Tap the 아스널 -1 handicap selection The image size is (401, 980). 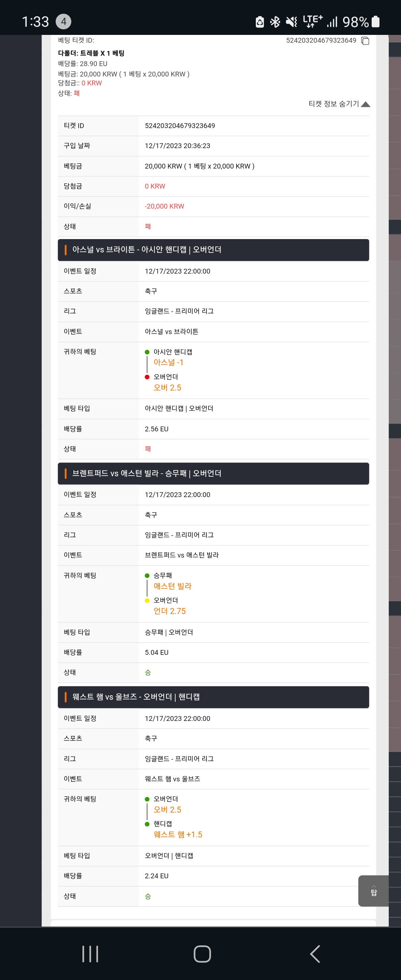coord(168,362)
